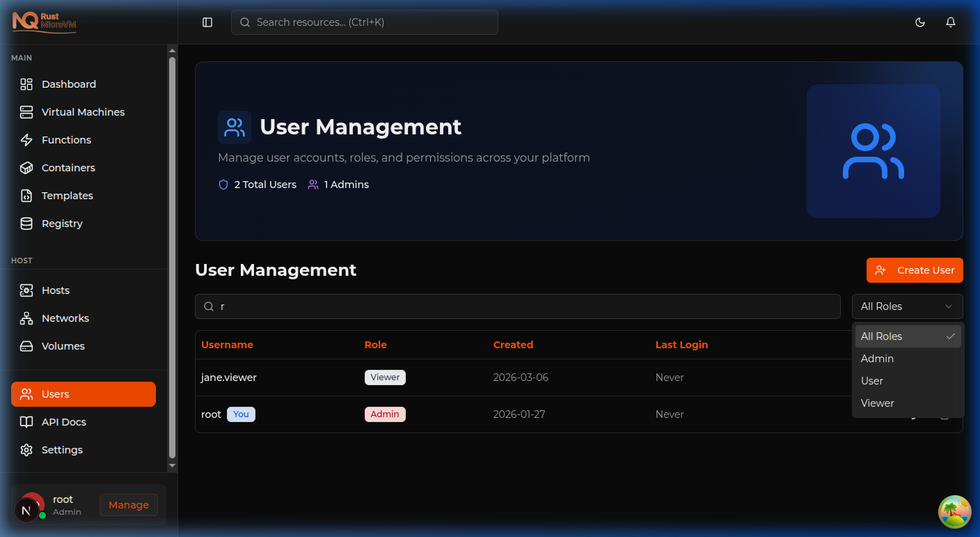980x537 pixels.
Task: Open the notifications bell
Action: pos(951,22)
